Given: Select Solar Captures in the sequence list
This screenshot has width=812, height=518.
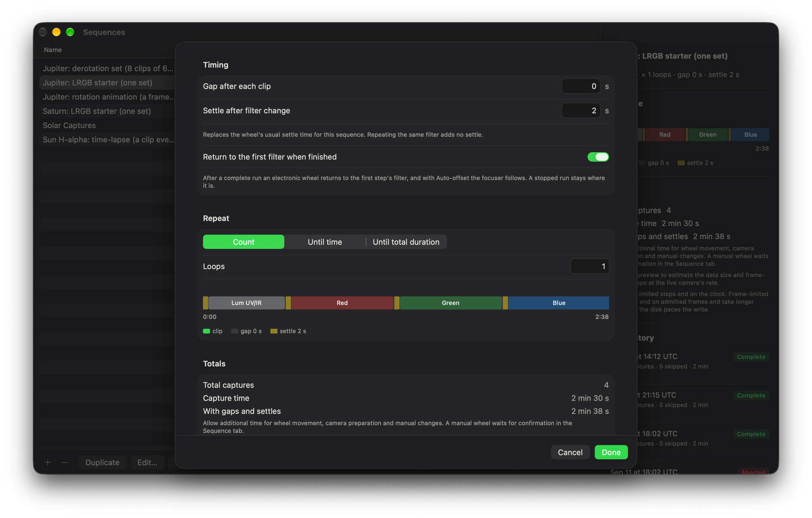Looking at the screenshot, I should 69,125.
